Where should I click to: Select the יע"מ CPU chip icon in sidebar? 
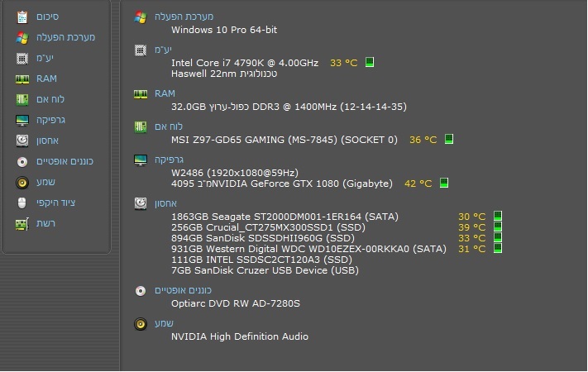22,58
